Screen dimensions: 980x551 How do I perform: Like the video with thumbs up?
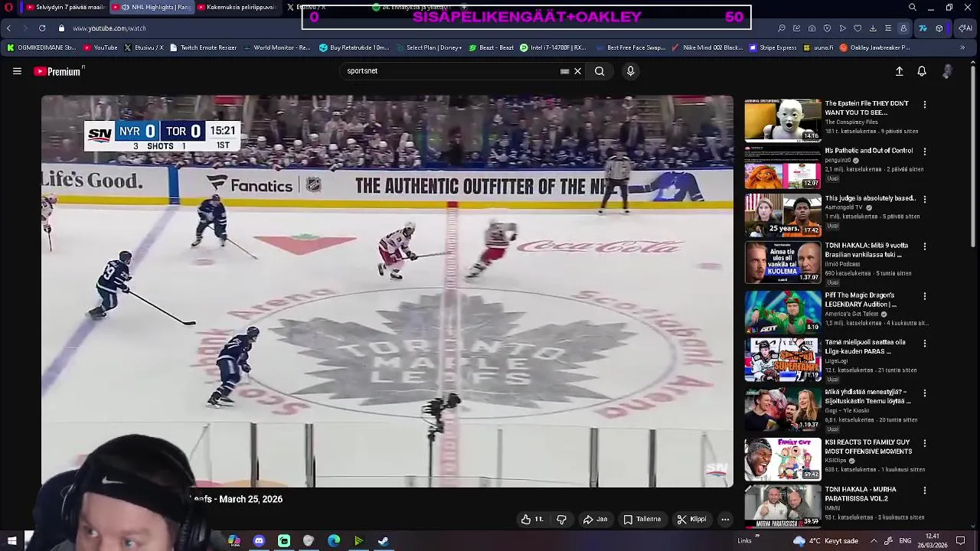coord(532,519)
